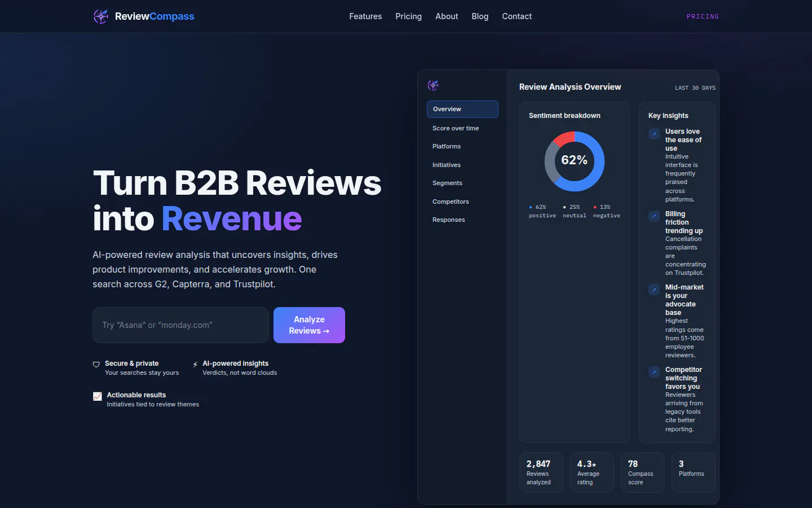Click the Sentiment breakdown title
The height and width of the screenshot is (508, 812).
point(564,116)
